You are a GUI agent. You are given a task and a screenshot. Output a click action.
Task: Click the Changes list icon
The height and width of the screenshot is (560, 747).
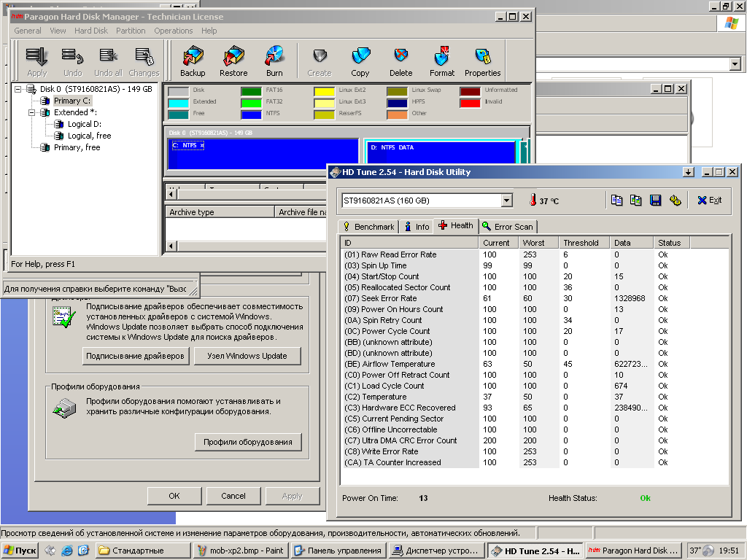144,56
